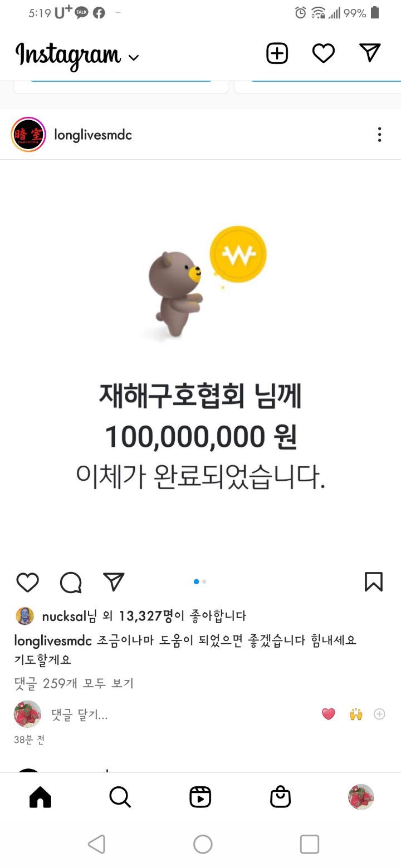
Task: Send raised hands emoji quick reaction
Action: pos(356,714)
